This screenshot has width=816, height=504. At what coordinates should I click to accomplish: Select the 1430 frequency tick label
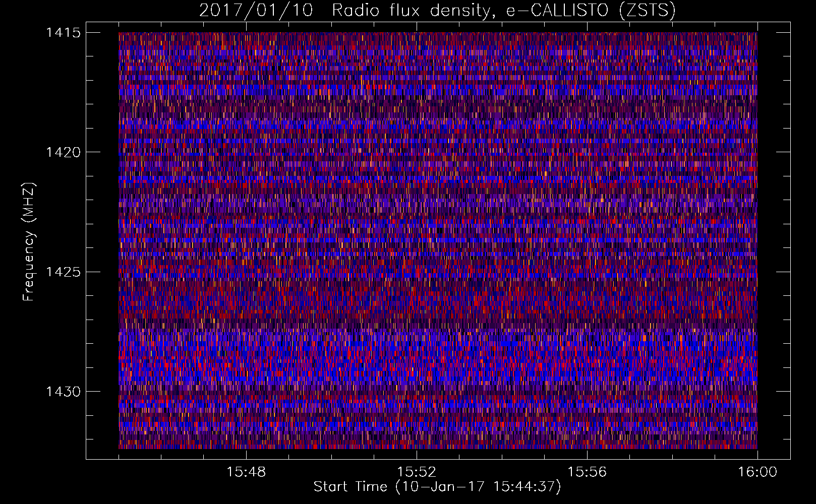pyautogui.click(x=63, y=392)
